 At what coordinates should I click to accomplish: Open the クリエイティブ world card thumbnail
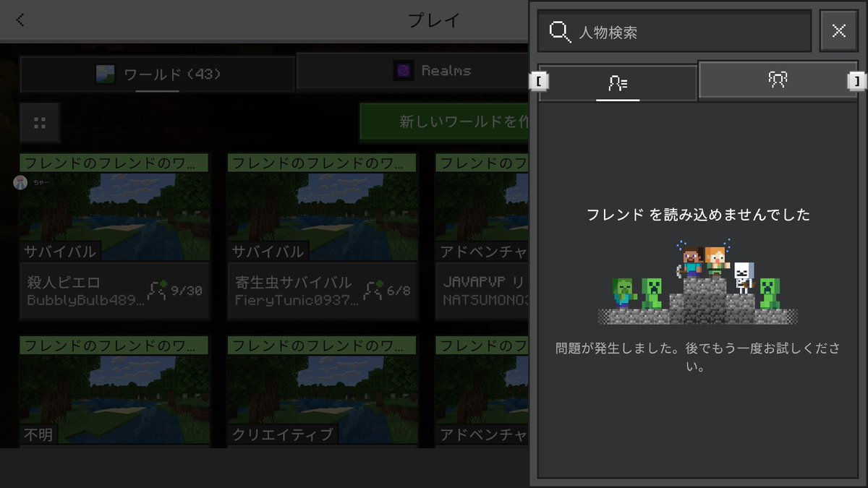[323, 398]
